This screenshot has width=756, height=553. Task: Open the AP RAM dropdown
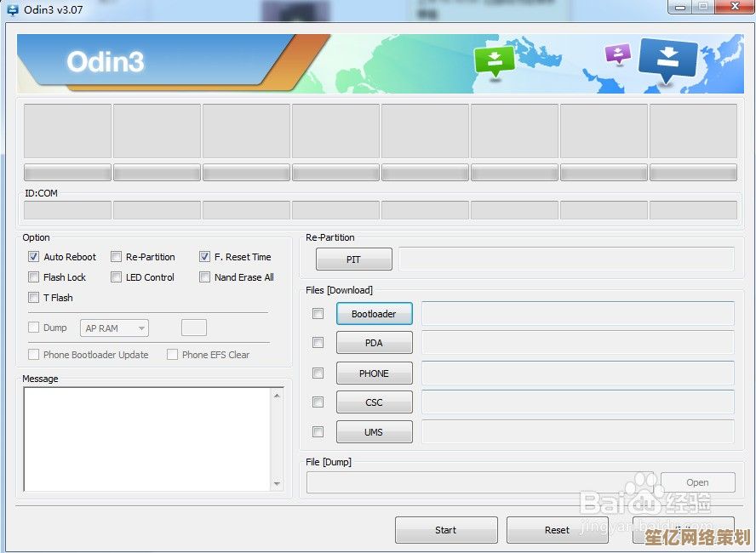(x=114, y=328)
